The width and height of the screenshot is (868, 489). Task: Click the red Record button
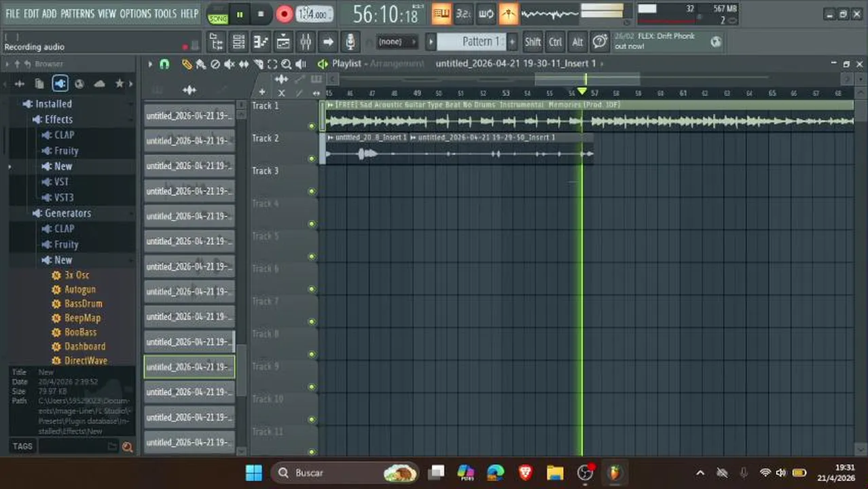click(285, 14)
